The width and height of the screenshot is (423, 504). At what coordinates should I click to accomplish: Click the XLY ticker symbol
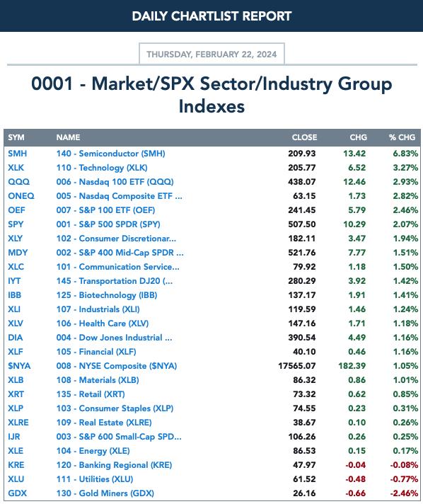tap(16, 239)
